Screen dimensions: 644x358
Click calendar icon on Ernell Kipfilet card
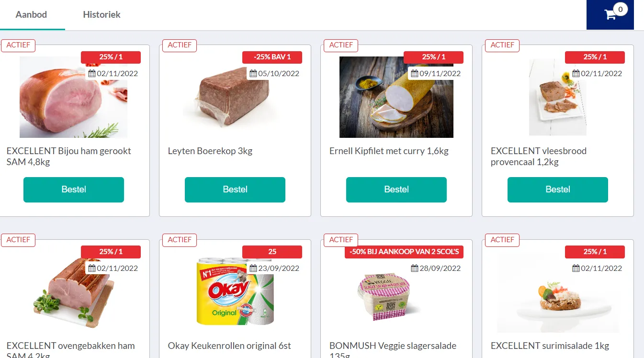point(415,74)
